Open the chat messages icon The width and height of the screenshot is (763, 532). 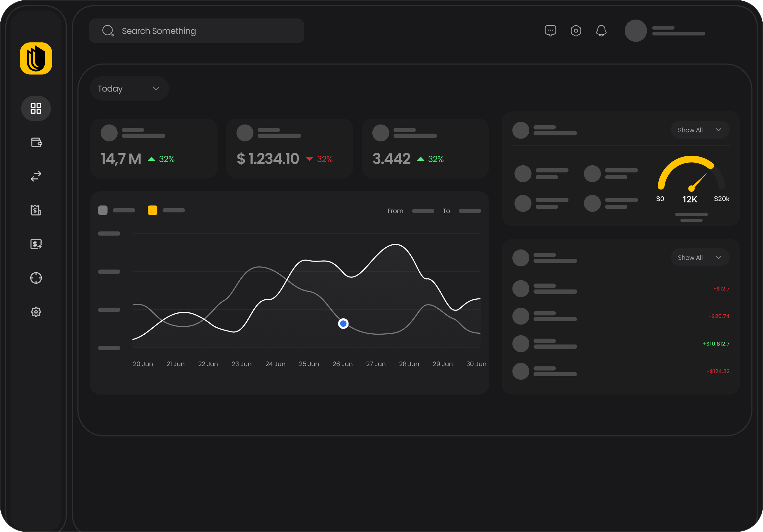(550, 31)
